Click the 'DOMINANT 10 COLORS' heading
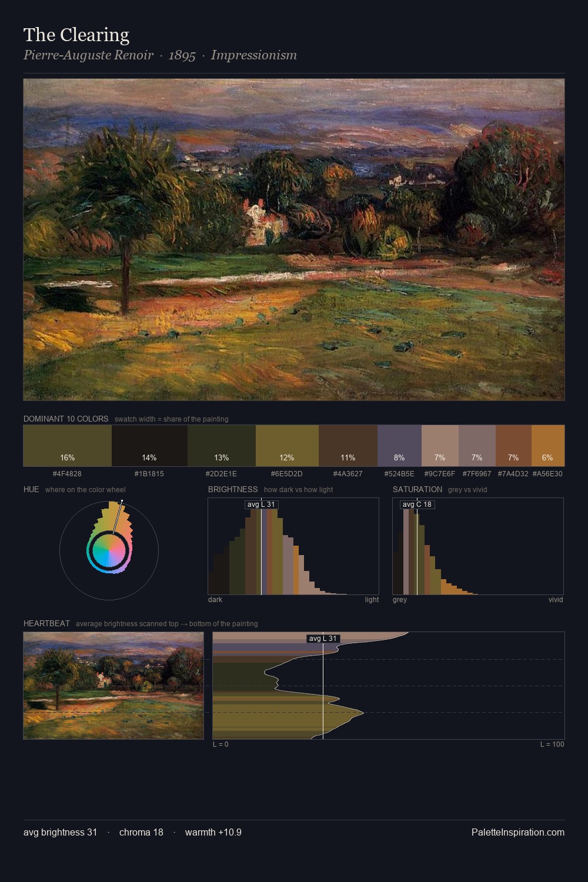 pos(66,419)
